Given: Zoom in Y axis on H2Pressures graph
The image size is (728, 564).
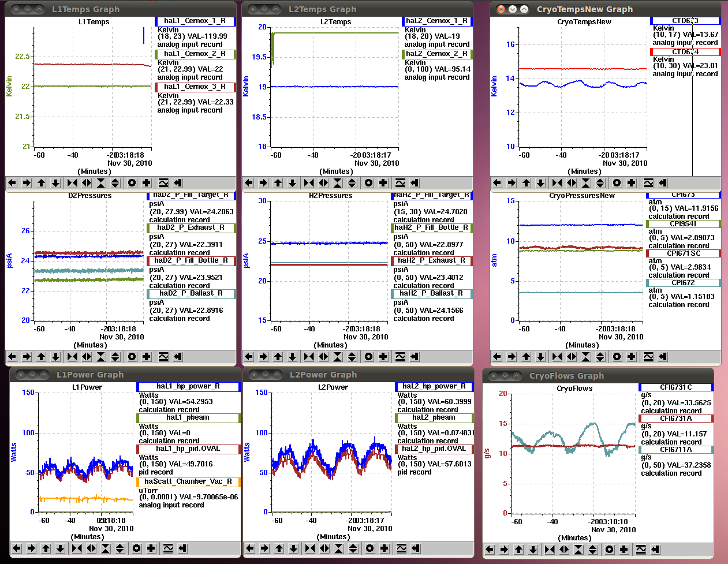Looking at the screenshot, I should [x=338, y=357].
